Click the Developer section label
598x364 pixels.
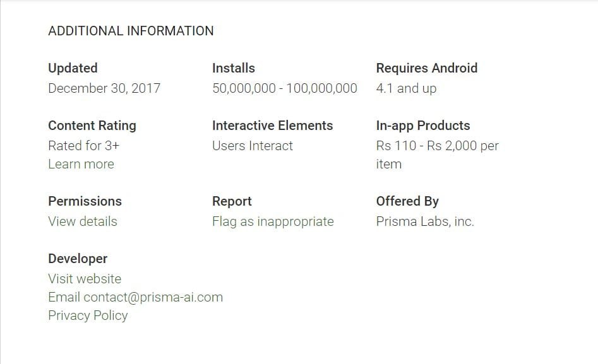[x=78, y=259]
